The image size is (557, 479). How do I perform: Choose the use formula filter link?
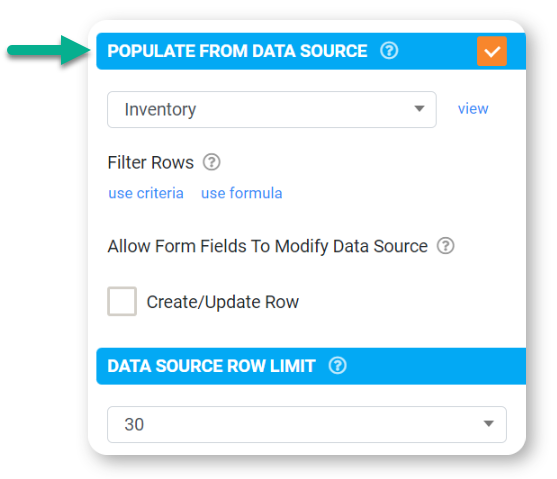click(x=242, y=193)
